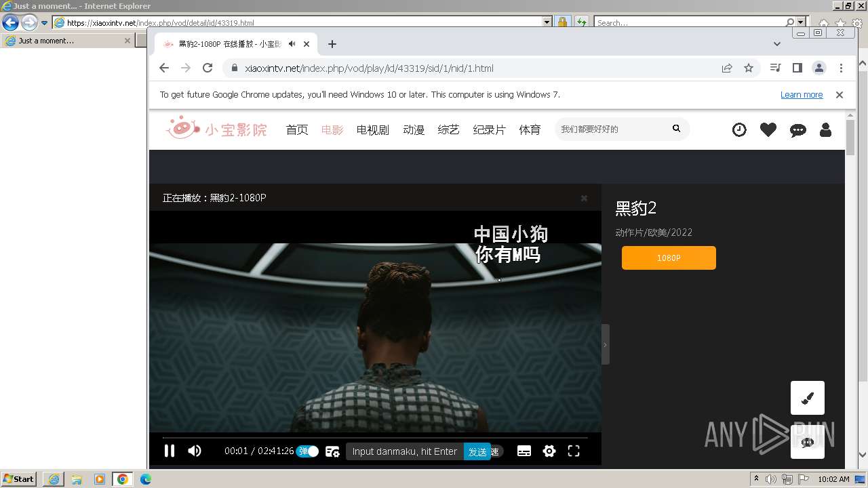Click the floating brush theme icon
Screen dimensions: 868x488
pyautogui.click(x=808, y=398)
